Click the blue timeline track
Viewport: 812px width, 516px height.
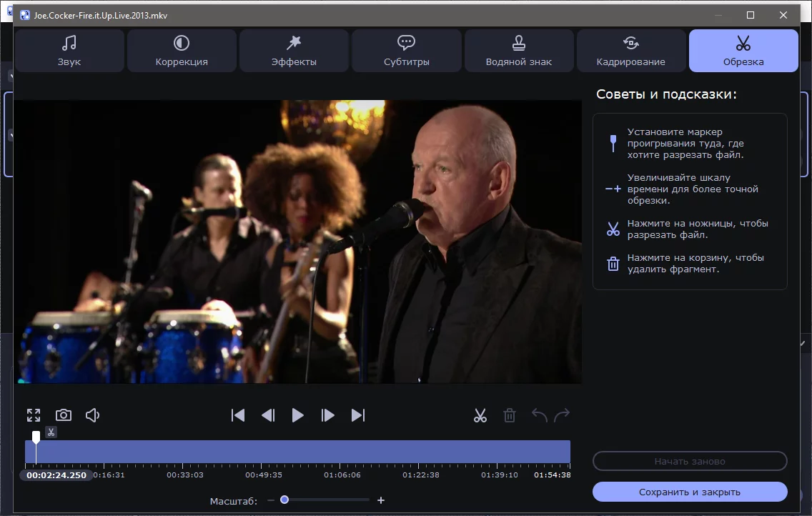point(298,452)
